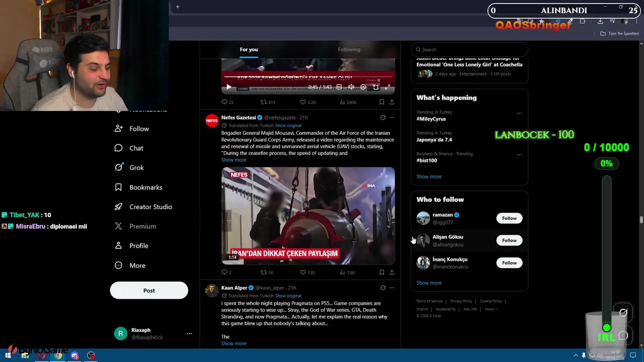Like the post with 3.2K likes
The height and width of the screenshot is (362, 644).
tap(308, 102)
